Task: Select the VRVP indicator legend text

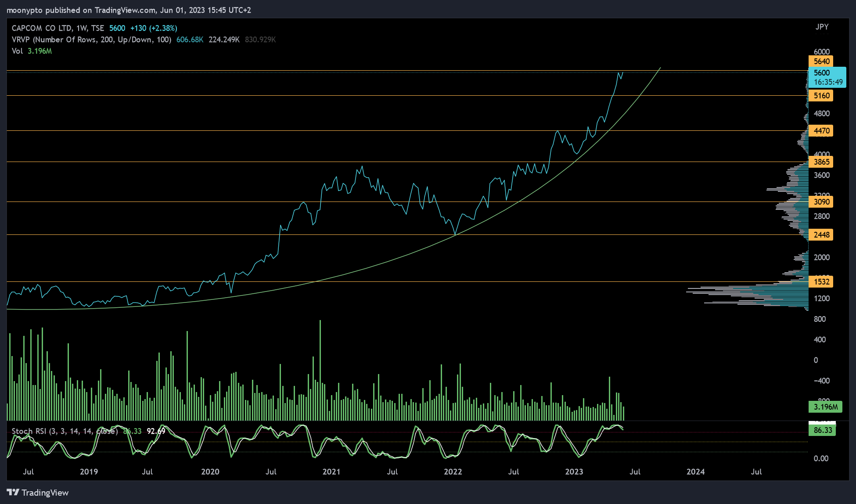Action: coord(91,40)
